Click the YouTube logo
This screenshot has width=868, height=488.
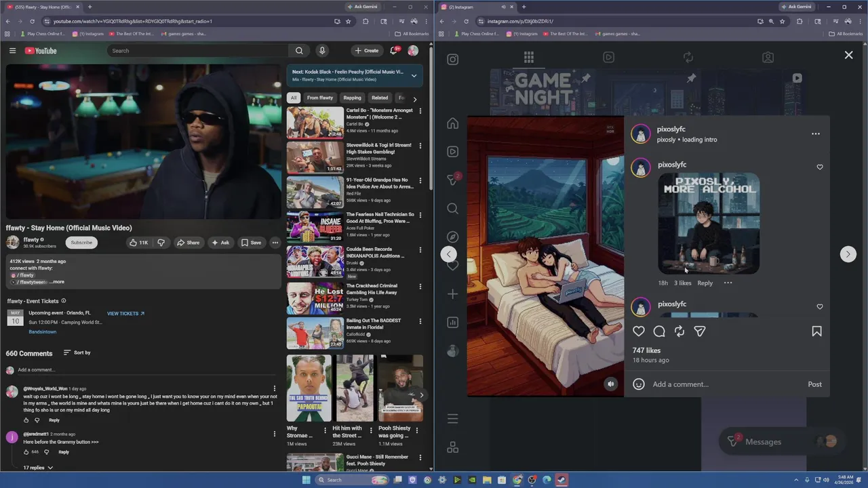coord(41,51)
